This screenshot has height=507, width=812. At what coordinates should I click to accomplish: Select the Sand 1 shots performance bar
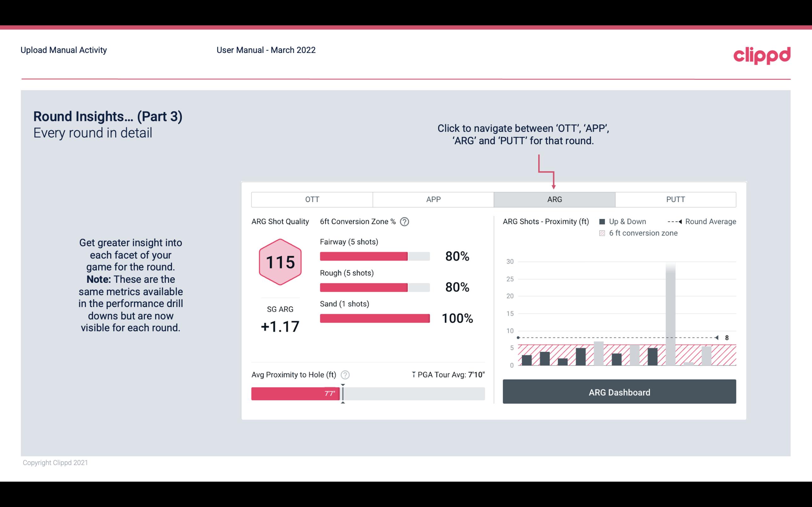click(x=374, y=317)
